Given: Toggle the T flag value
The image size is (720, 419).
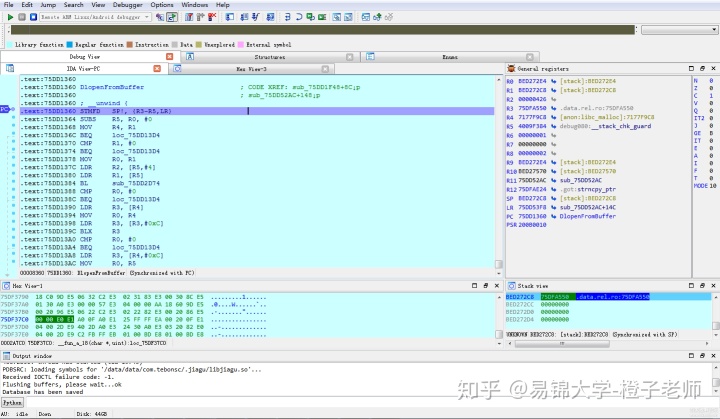Looking at the screenshot, I should tap(711, 178).
